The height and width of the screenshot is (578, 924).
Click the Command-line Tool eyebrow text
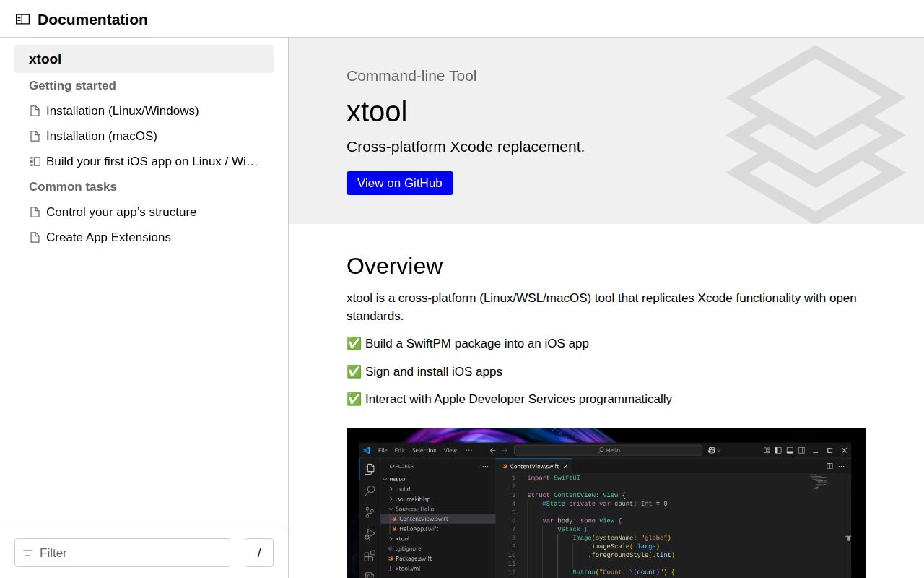[411, 76]
